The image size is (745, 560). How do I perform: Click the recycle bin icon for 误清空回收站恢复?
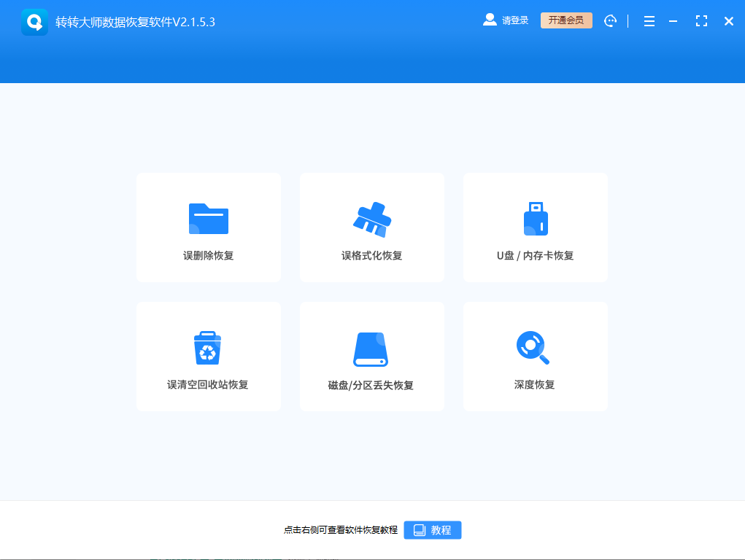point(209,347)
